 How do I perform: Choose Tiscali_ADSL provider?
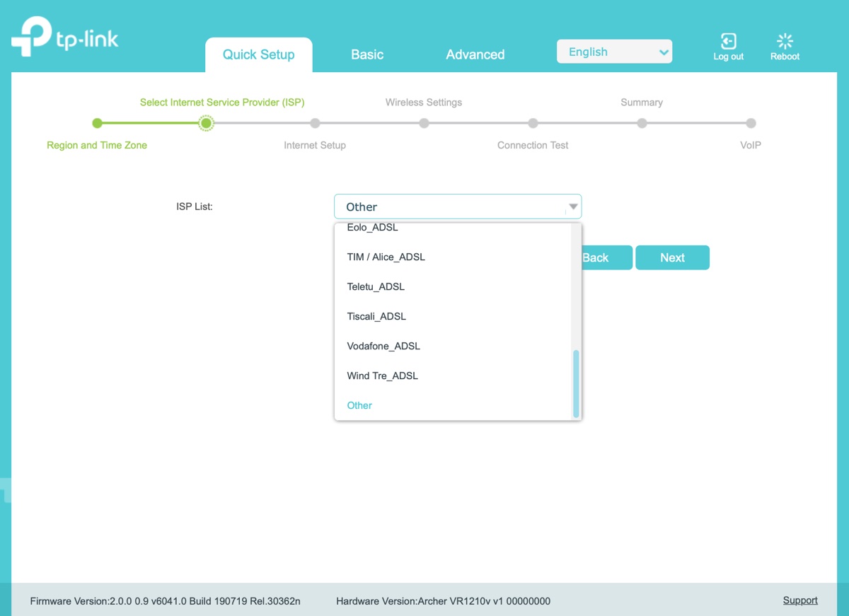point(453,316)
